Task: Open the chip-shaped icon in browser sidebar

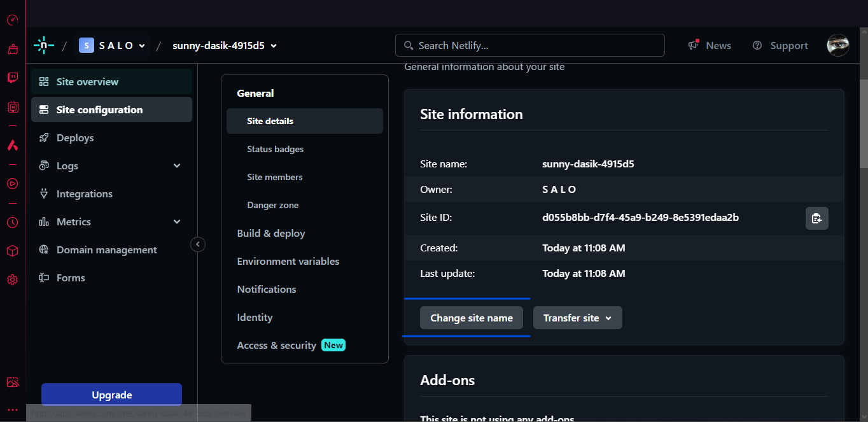Action: 12,107
